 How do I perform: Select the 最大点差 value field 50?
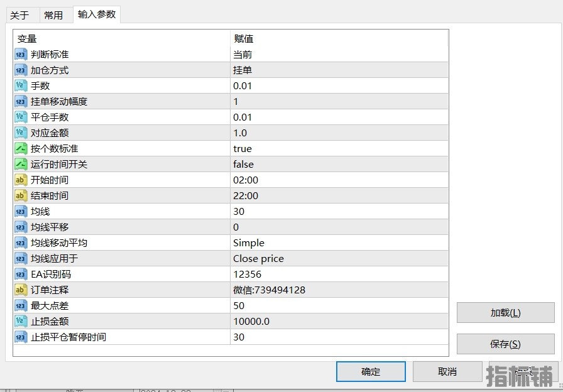(339, 306)
